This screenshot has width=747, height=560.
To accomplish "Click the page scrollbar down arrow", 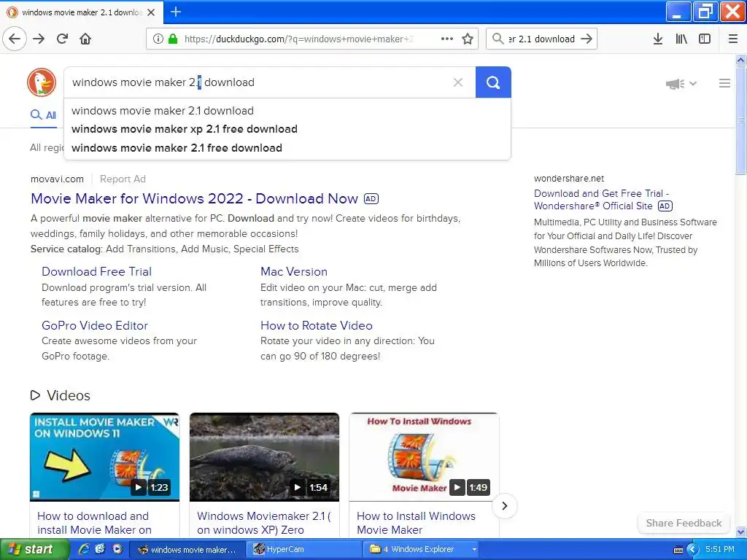I will tap(741, 532).
